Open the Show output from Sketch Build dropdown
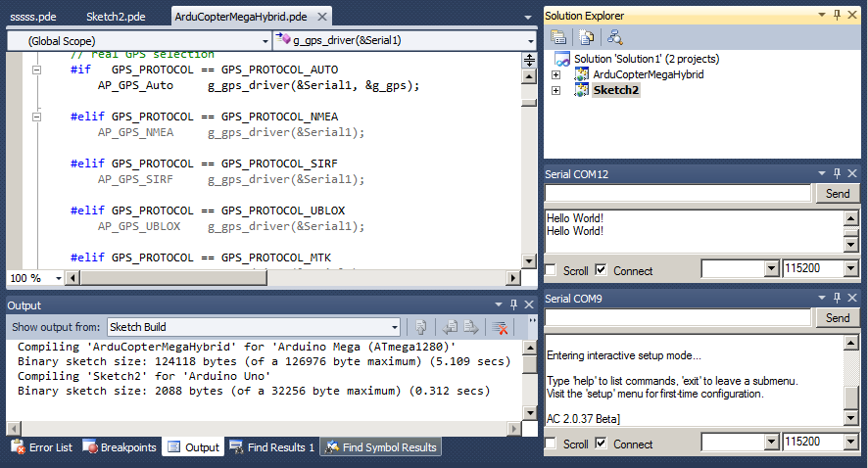 pos(394,327)
